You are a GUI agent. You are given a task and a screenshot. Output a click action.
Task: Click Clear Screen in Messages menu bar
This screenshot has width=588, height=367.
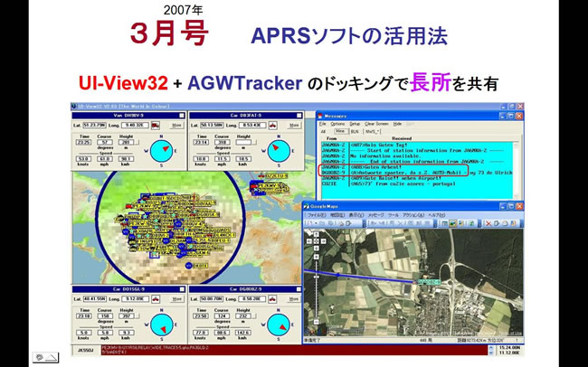click(x=376, y=124)
